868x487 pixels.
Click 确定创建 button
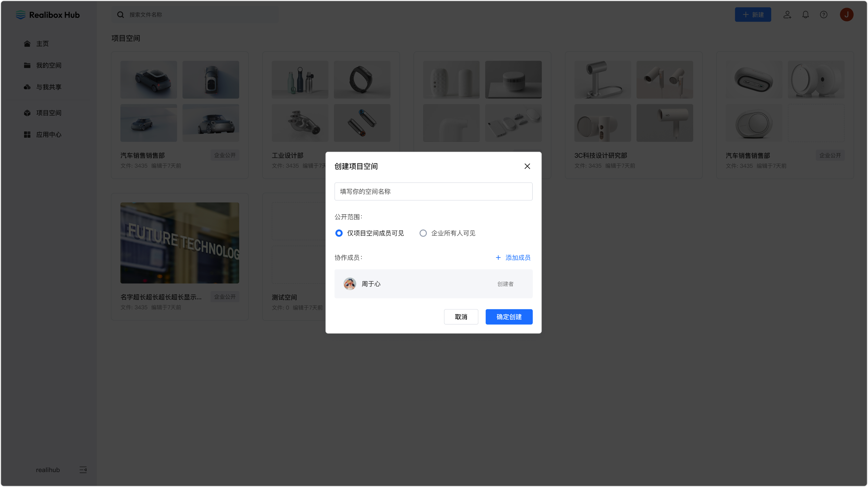click(509, 317)
